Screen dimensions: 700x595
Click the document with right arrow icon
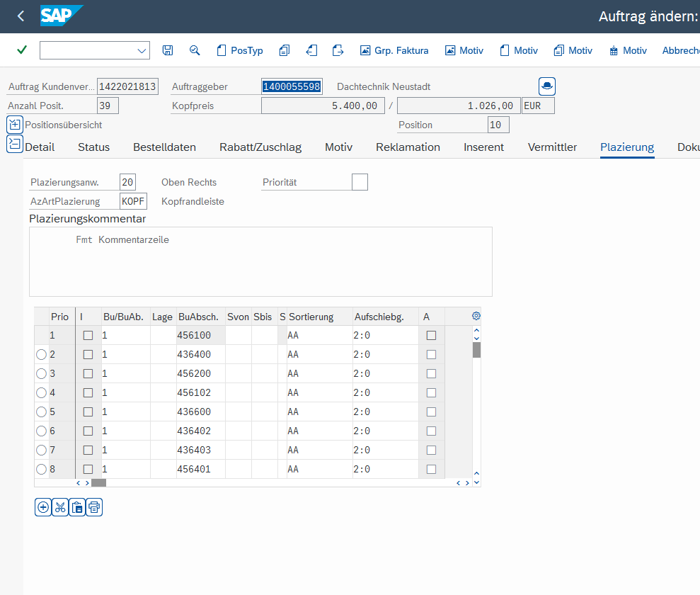(338, 50)
